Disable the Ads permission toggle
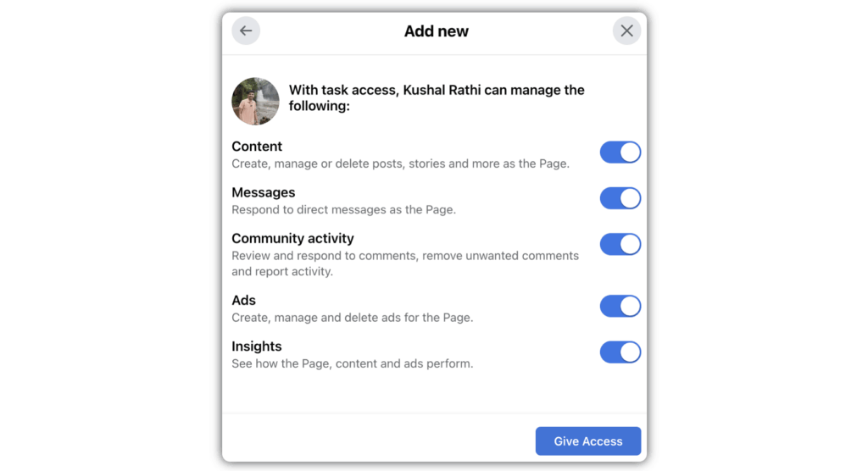This screenshot has height=471, width=868. (x=620, y=306)
